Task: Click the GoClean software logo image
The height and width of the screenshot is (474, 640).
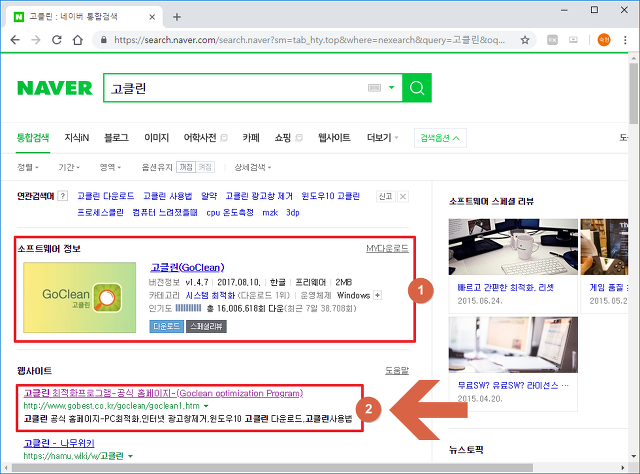Action: pyautogui.click(x=80, y=297)
